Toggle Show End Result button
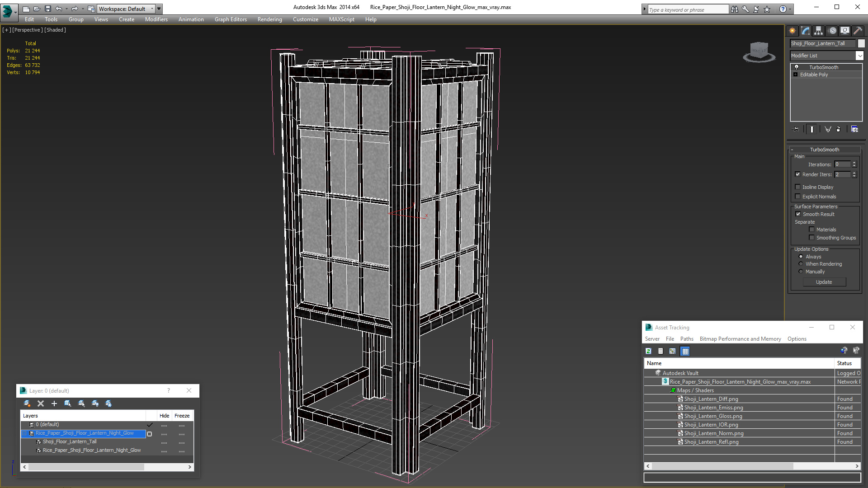Viewport: 868px width, 488px height. pos(812,129)
